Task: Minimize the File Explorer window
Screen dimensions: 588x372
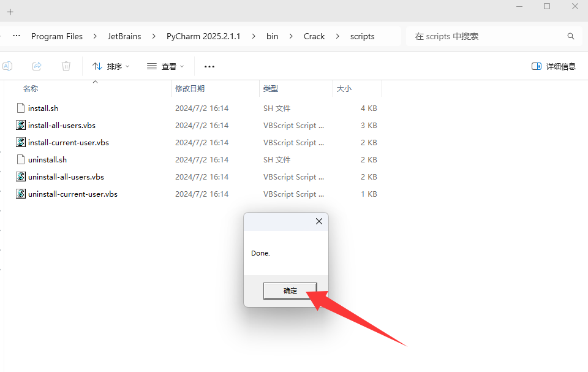Action: coord(519,6)
